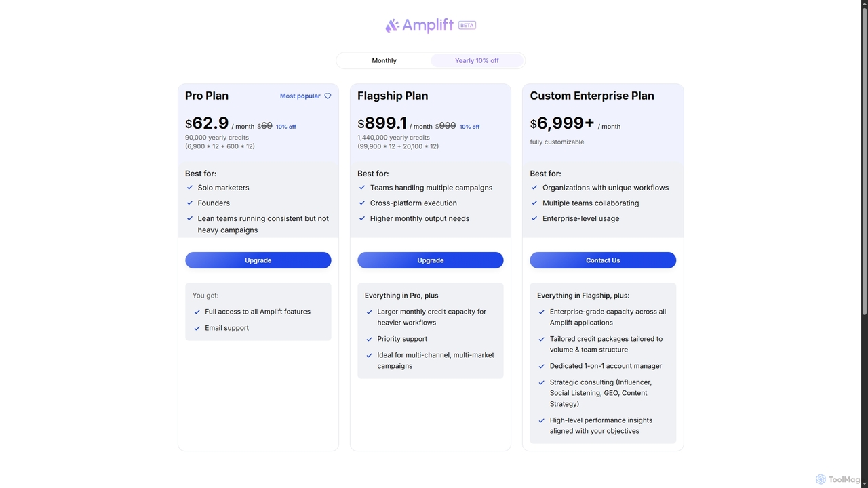Click checkmark beside Higher monthly output needs
Screen dimensions: 868x488
tap(362, 219)
